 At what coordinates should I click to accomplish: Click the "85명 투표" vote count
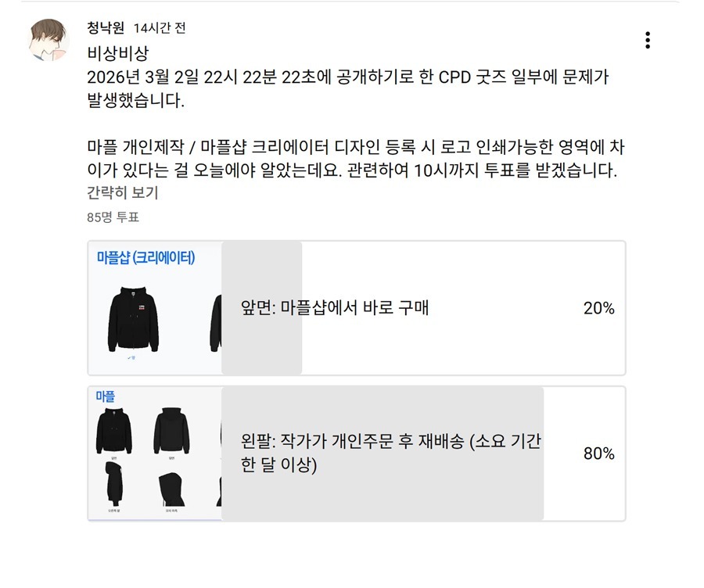pos(113,217)
